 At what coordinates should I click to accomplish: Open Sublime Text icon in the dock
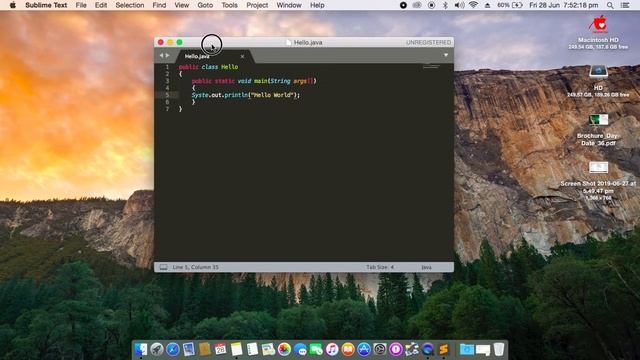pos(444,349)
